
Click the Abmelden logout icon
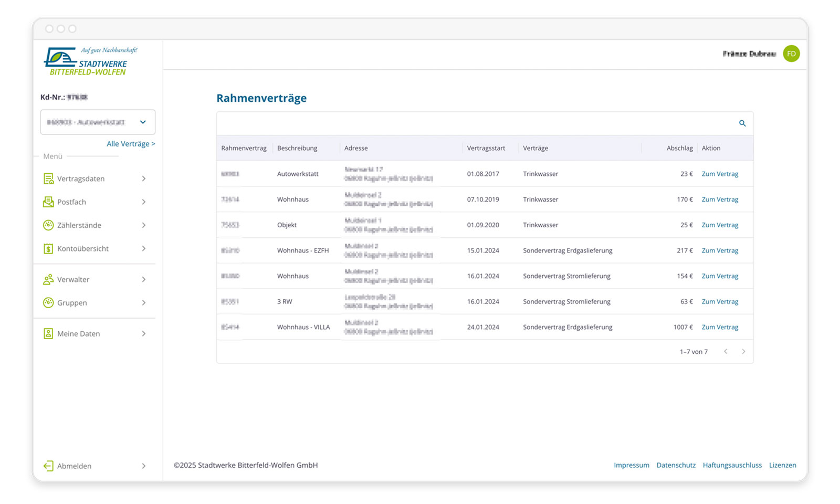(48, 466)
